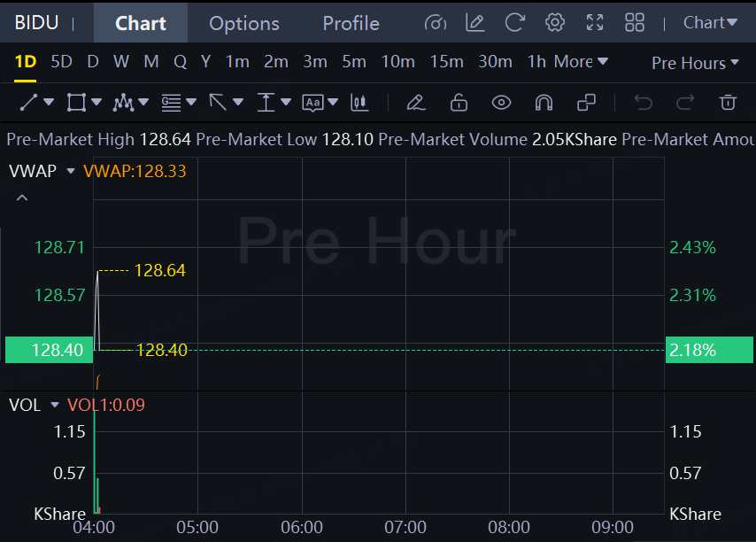The image size is (756, 542).
Task: Collapse the VWAP panel using the caret
Action: tap(22, 197)
